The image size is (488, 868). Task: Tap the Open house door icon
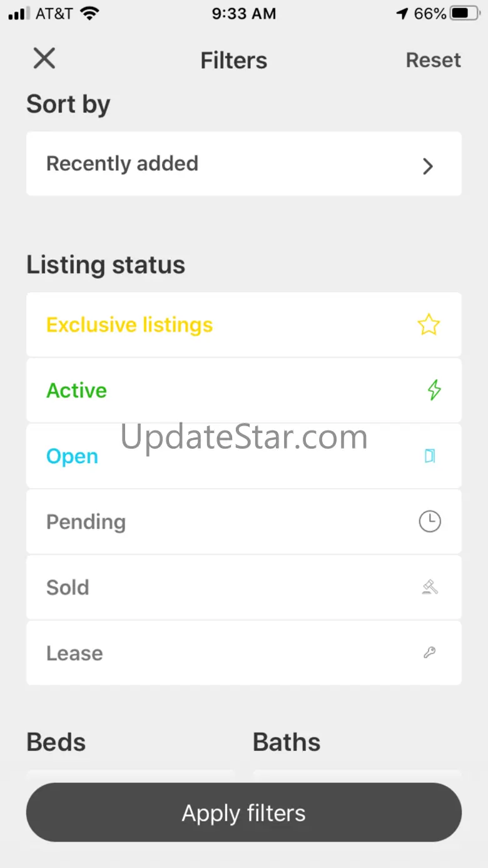pyautogui.click(x=429, y=456)
